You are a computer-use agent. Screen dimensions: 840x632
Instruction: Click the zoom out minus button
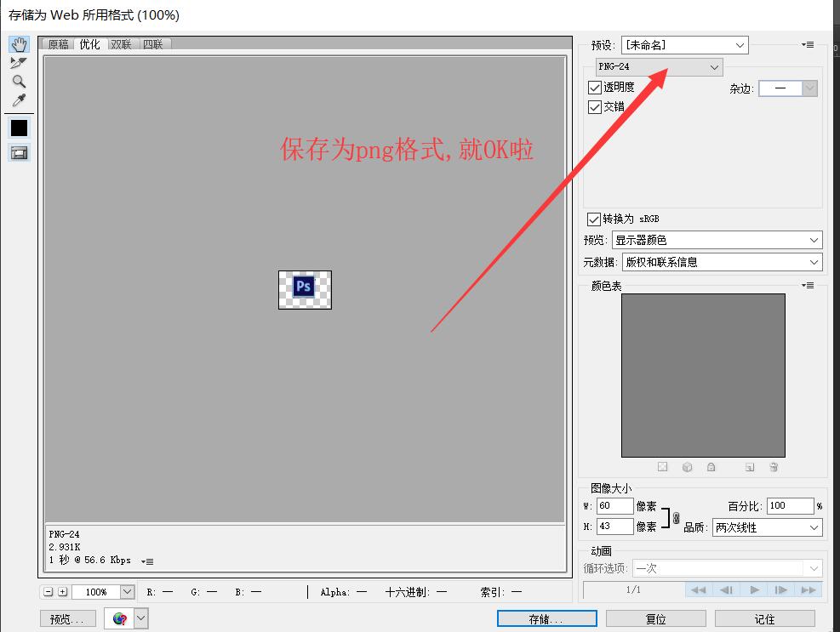(49, 592)
